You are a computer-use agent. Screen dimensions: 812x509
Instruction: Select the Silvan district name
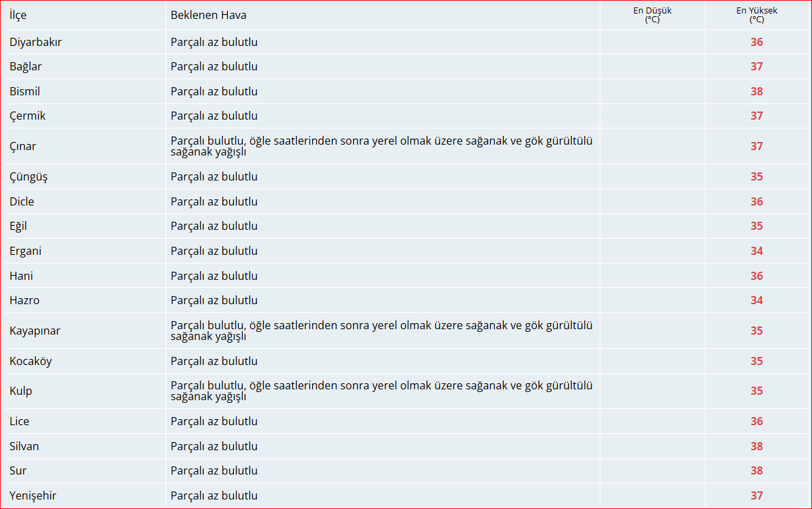[24, 446]
